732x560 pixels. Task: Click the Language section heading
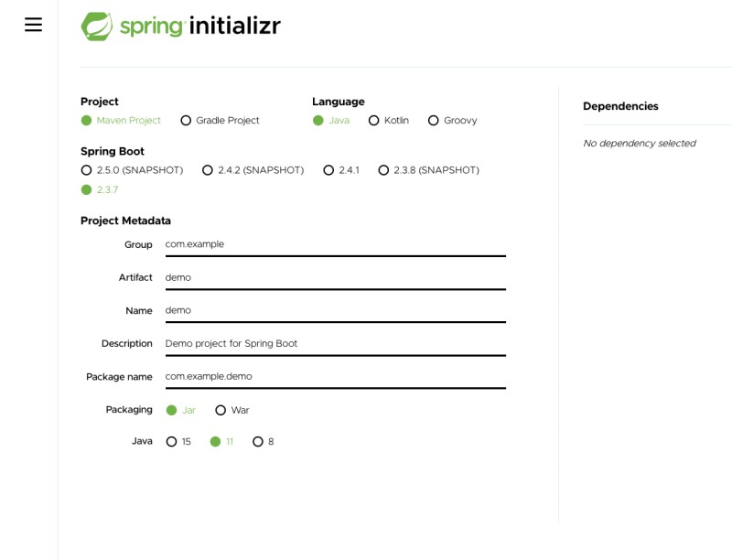tap(339, 102)
